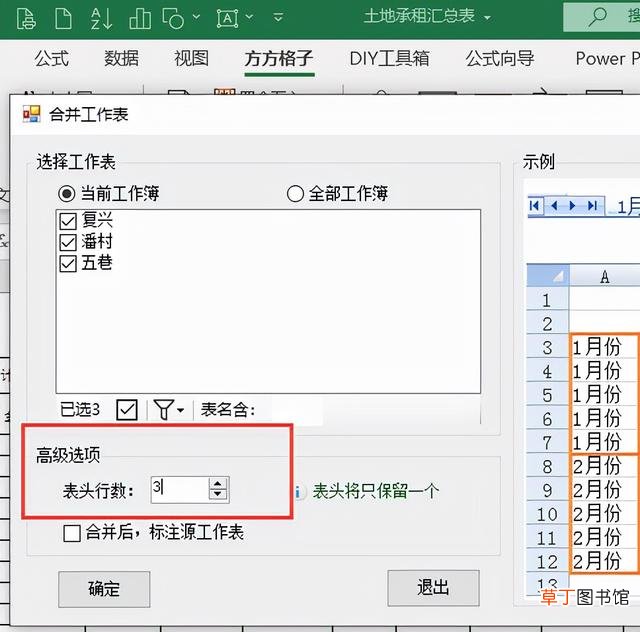Click the text box icon in title bar
Image resolution: width=640 pixels, height=632 pixels.
click(227, 19)
